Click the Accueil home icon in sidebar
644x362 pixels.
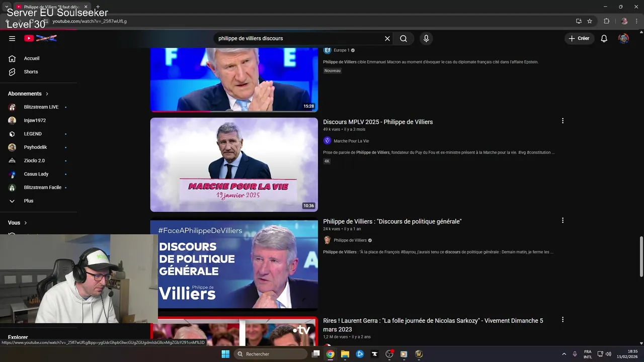tap(12, 58)
